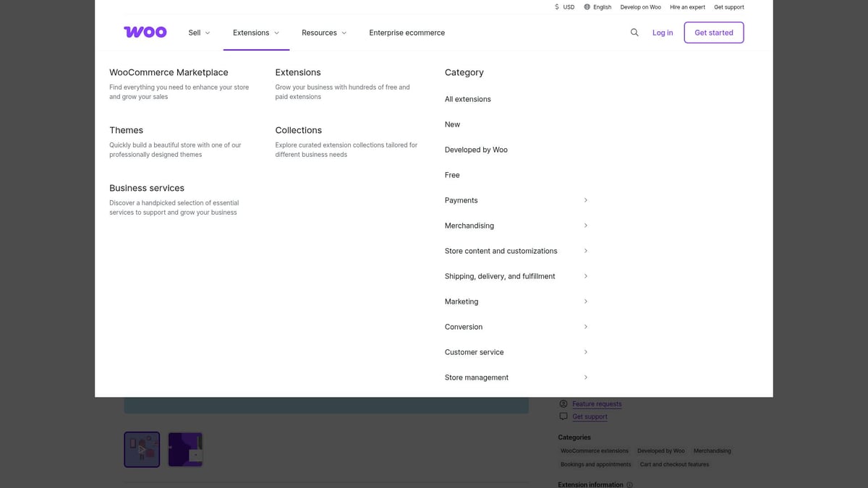Viewport: 868px width, 488px height.
Task: Click the Woo logo
Action: (145, 32)
